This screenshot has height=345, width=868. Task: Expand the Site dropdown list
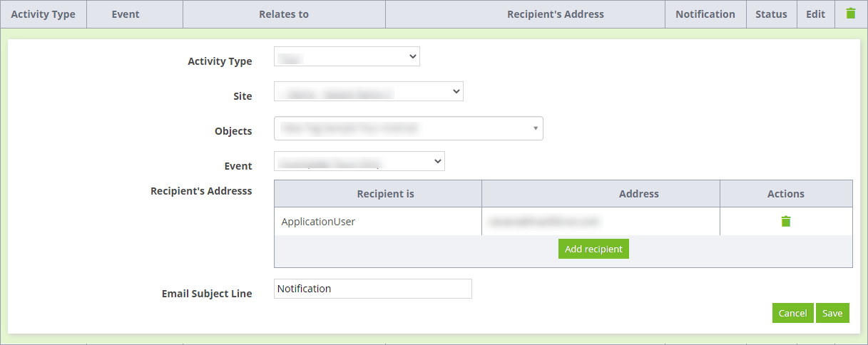pos(369,91)
